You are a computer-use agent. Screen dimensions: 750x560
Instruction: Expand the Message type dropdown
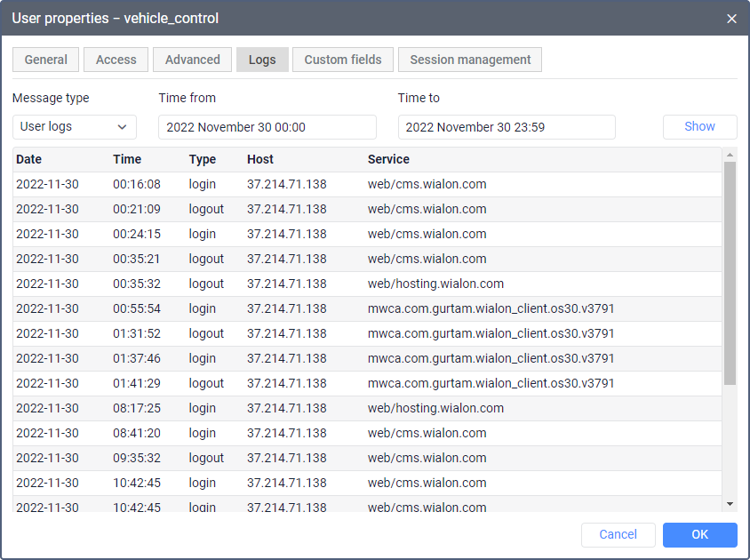tap(75, 127)
